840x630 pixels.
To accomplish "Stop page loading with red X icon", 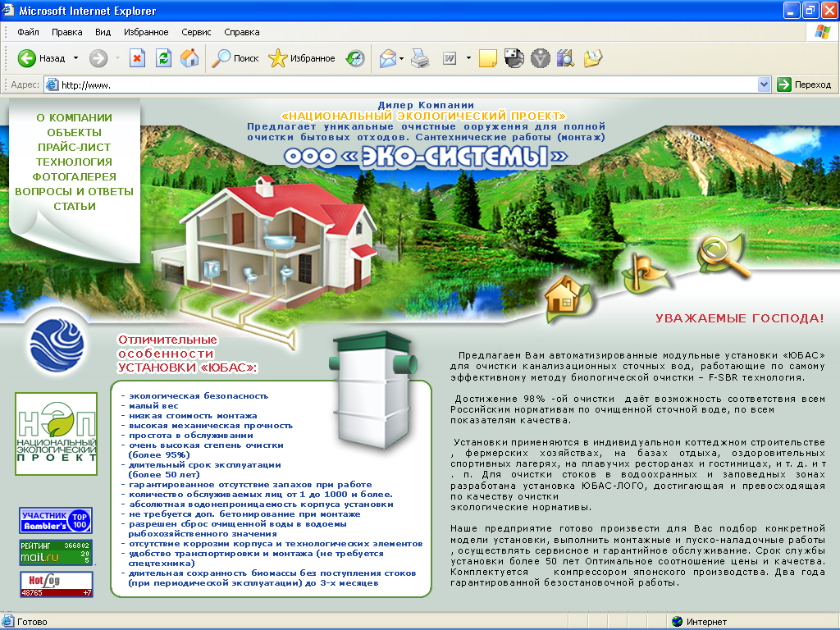I will click(137, 58).
